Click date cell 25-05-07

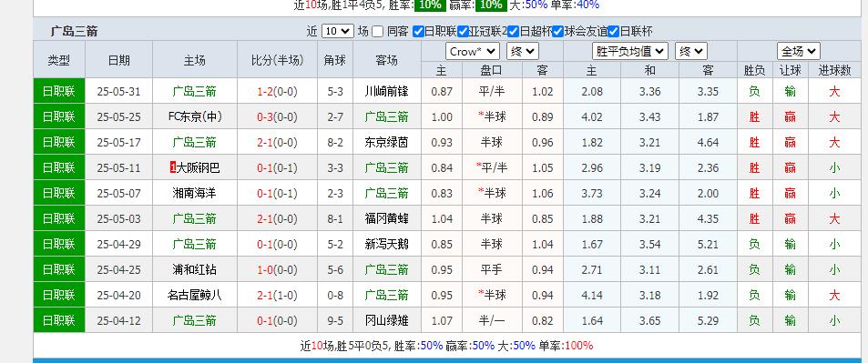(x=118, y=193)
